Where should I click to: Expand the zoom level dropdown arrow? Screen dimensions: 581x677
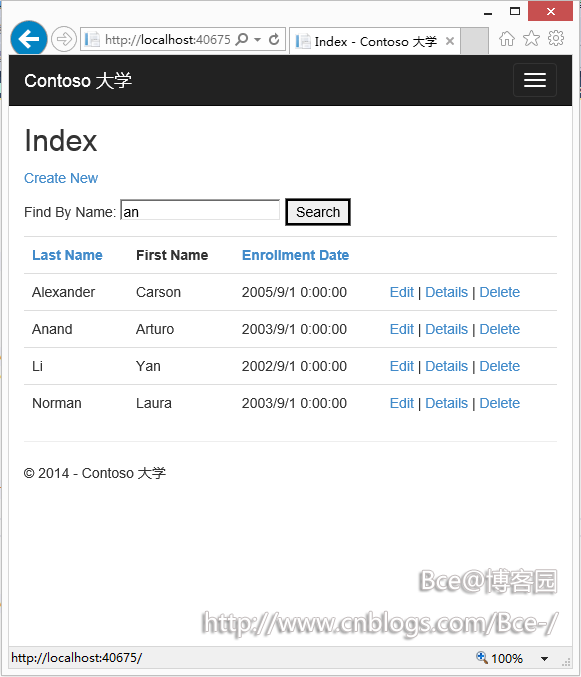coord(544,658)
